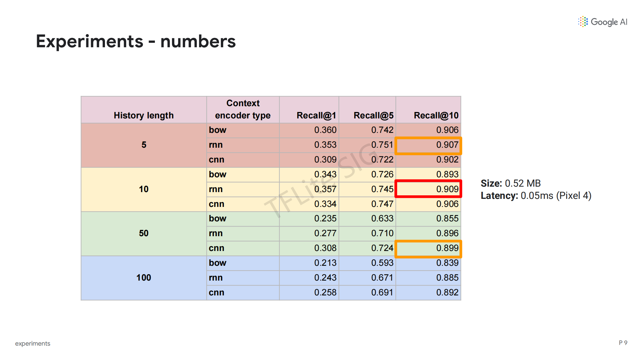
Task: Click the 0.747 Recall@5 value
Action: tap(382, 204)
